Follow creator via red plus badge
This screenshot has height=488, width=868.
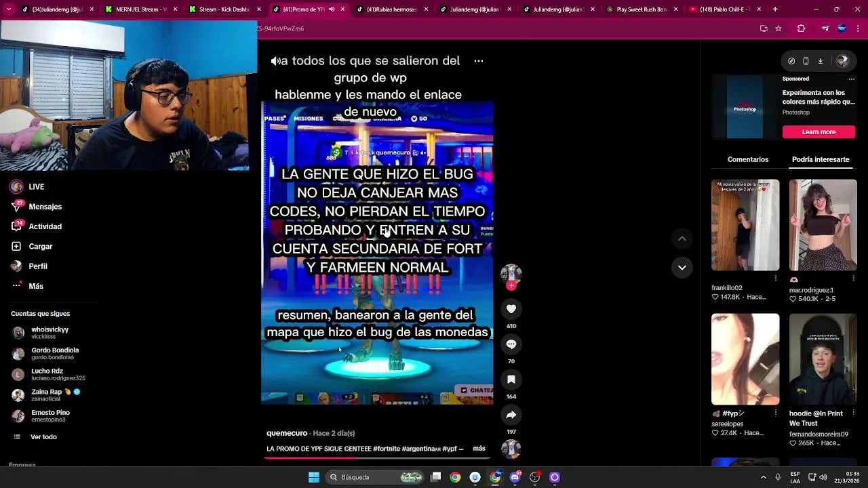(511, 286)
